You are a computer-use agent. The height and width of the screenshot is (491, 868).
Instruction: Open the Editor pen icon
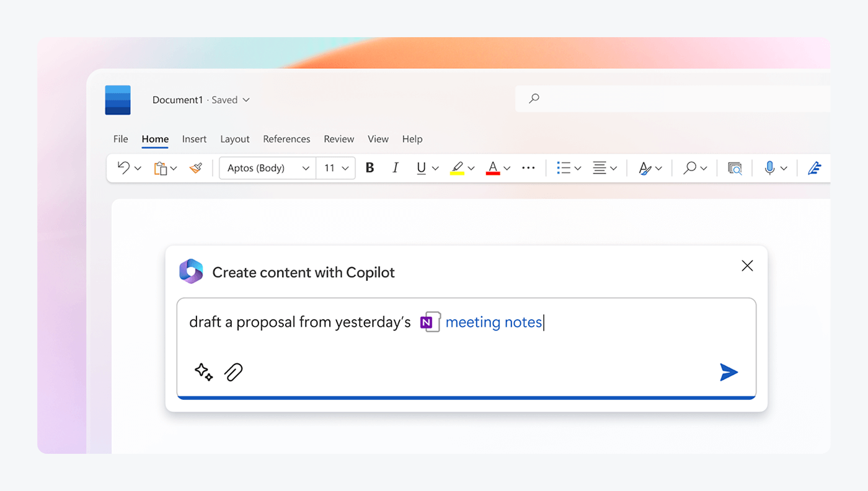coord(815,168)
